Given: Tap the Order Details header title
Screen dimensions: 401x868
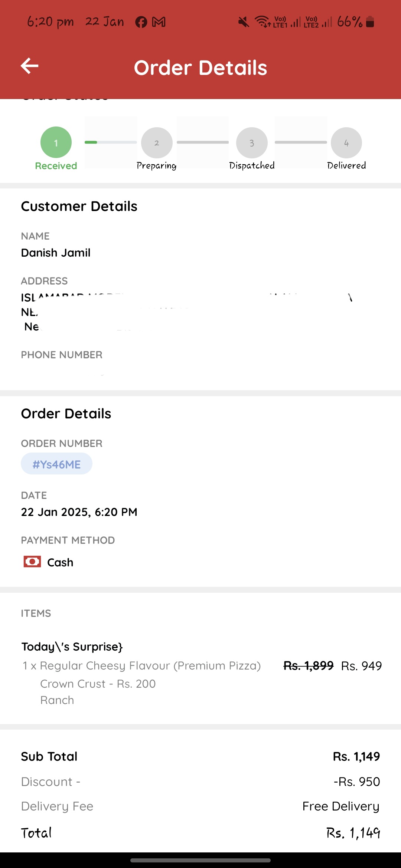Looking at the screenshot, I should (x=200, y=68).
